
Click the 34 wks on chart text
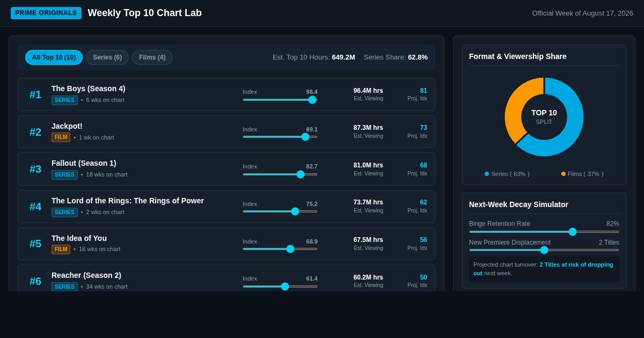107,286
